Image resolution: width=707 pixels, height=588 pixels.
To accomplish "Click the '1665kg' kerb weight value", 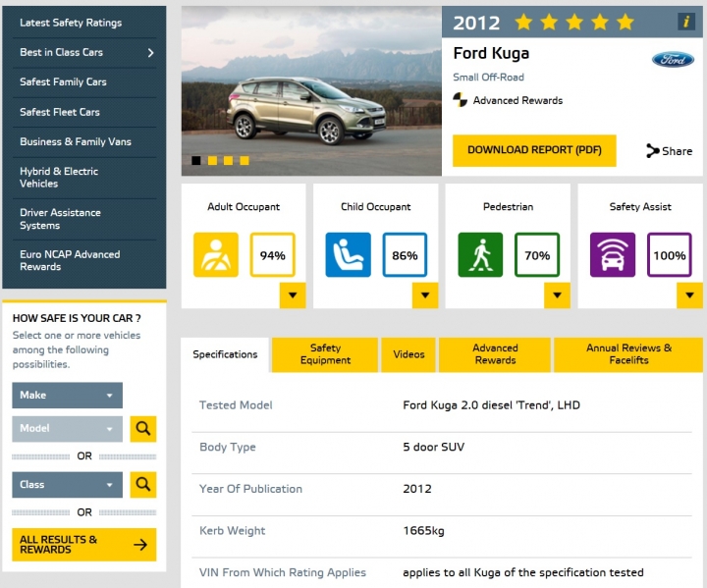I will [423, 531].
